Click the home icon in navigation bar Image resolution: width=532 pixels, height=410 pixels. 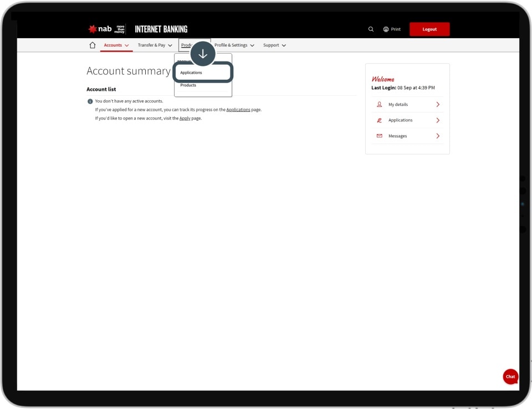(93, 45)
